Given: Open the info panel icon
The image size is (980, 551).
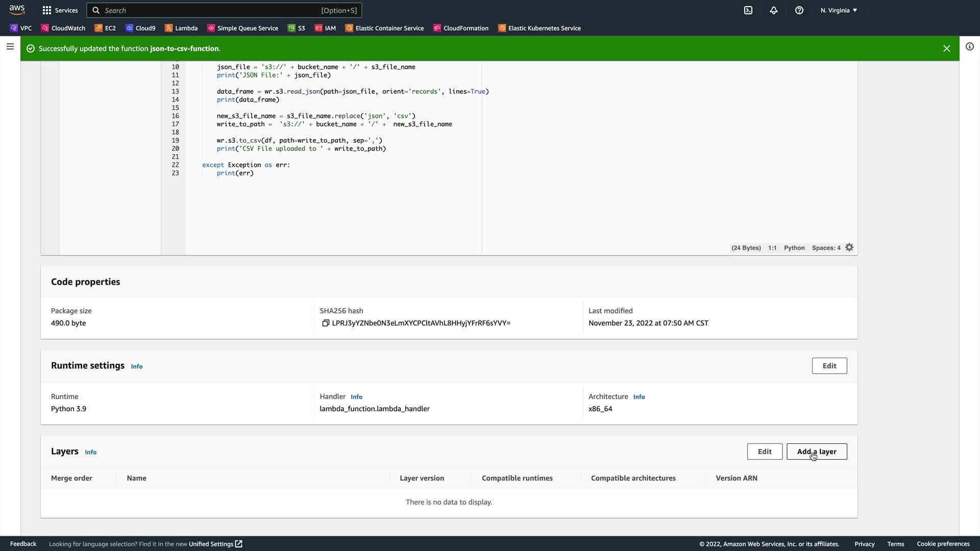Looking at the screenshot, I should click(970, 46).
